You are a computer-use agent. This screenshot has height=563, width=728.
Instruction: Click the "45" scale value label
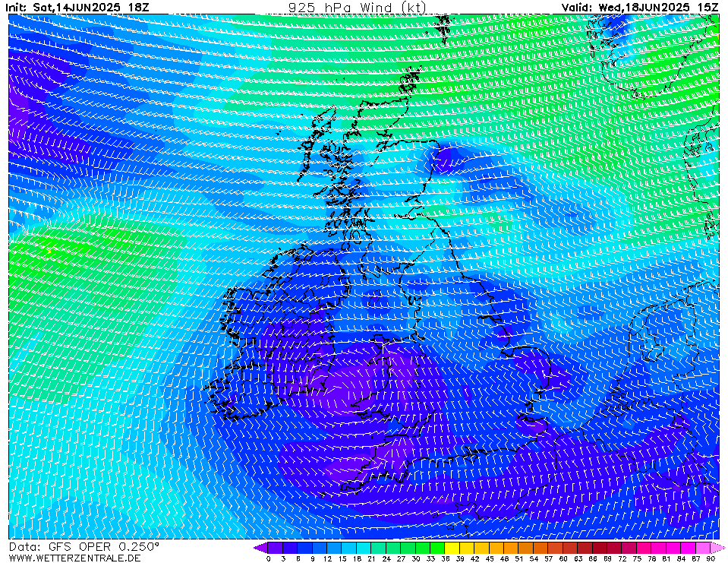[490, 558]
